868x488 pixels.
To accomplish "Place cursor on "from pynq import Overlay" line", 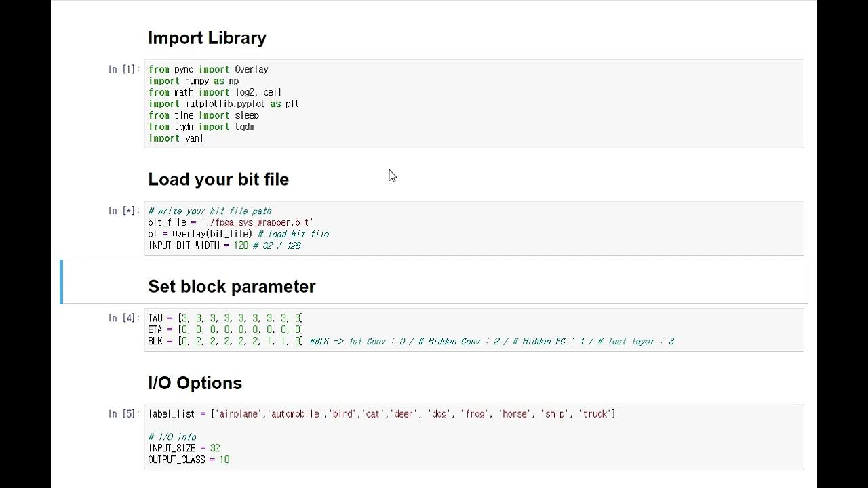I will [x=208, y=69].
